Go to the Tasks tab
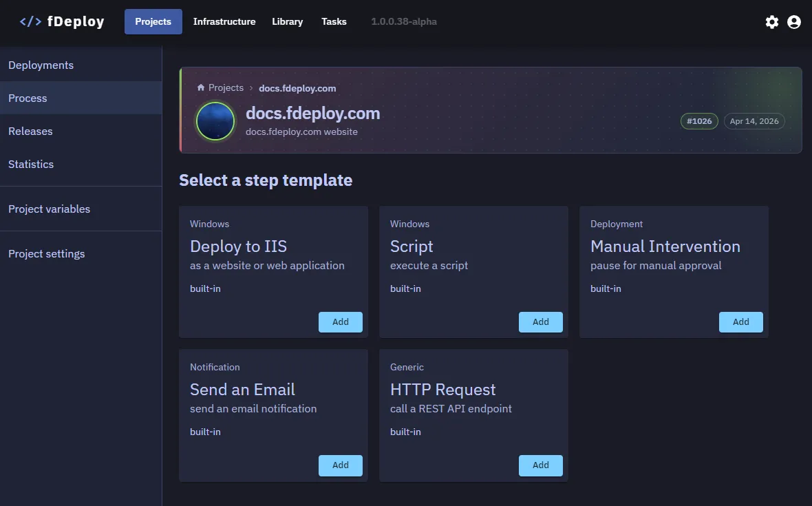Viewport: 812px width, 506px height. coord(334,22)
